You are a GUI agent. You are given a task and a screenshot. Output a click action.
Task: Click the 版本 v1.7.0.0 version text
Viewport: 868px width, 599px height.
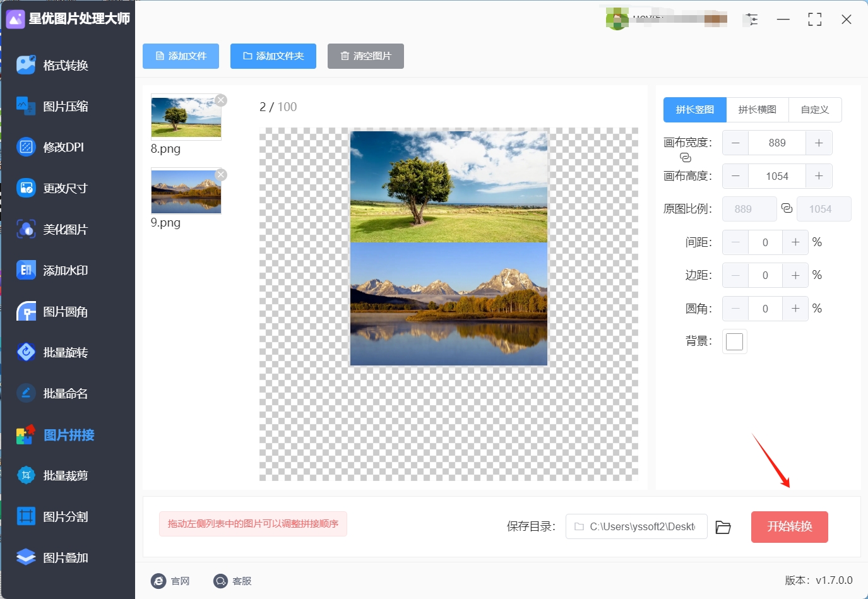pos(819,580)
